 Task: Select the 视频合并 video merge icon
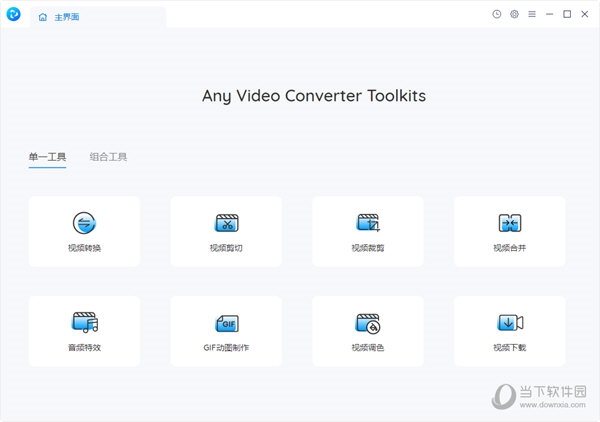coord(510,223)
